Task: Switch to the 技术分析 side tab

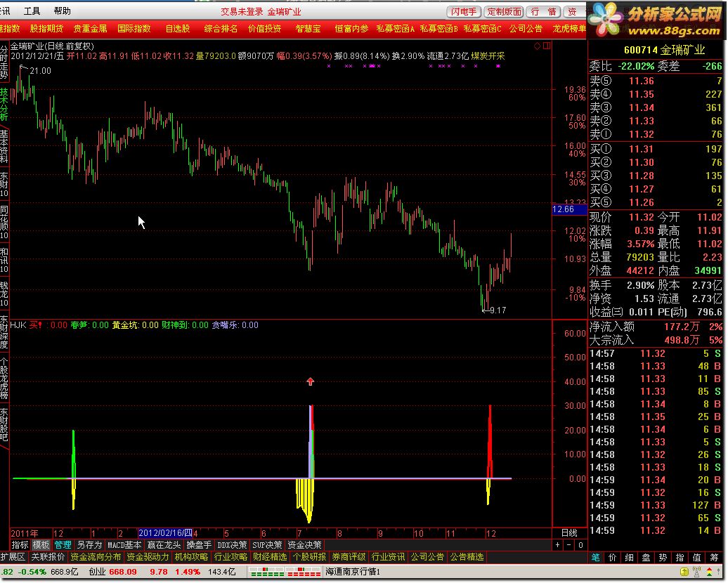Action: point(4,105)
